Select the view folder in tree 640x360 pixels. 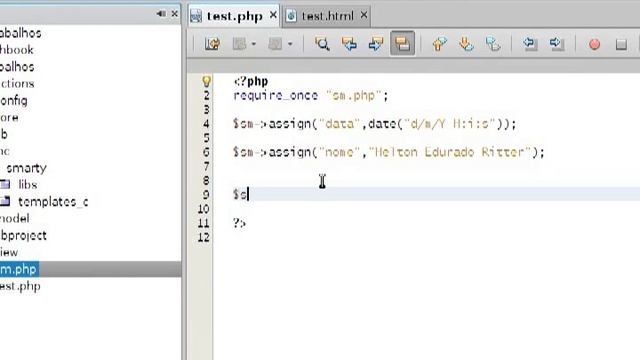pyautogui.click(x=9, y=252)
